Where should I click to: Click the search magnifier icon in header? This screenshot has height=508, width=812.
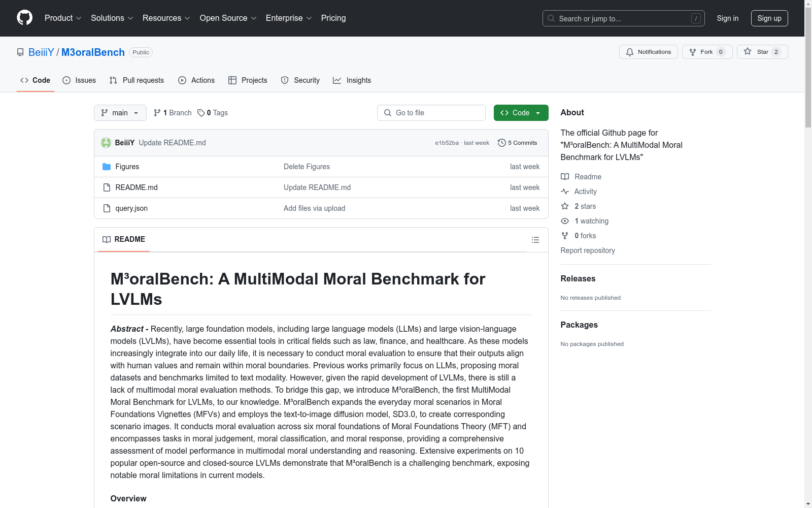pyautogui.click(x=551, y=18)
